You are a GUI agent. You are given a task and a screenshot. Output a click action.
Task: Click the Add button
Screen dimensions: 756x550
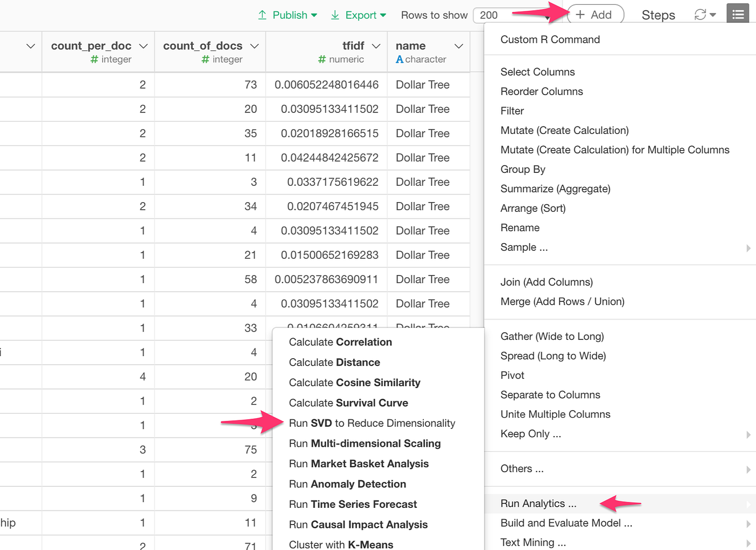595,15
